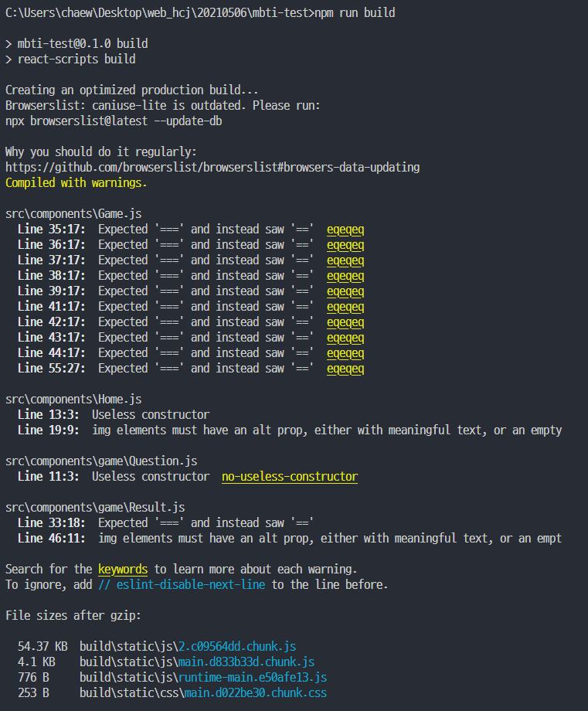Select the eslint-disable-next-line comment text
This screenshot has height=711, width=588.
click(x=182, y=584)
